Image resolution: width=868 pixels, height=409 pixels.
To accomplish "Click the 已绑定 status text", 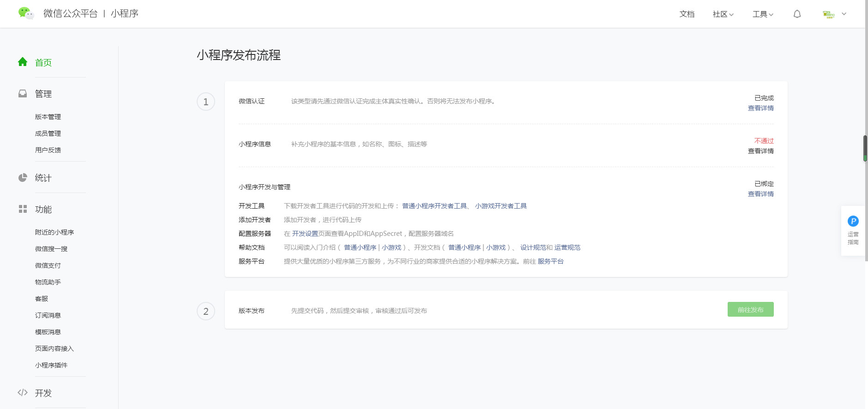I will (x=764, y=184).
